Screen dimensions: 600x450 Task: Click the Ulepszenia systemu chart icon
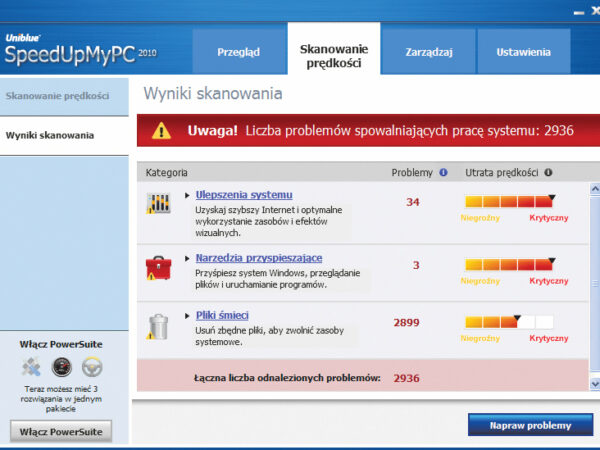(158, 204)
